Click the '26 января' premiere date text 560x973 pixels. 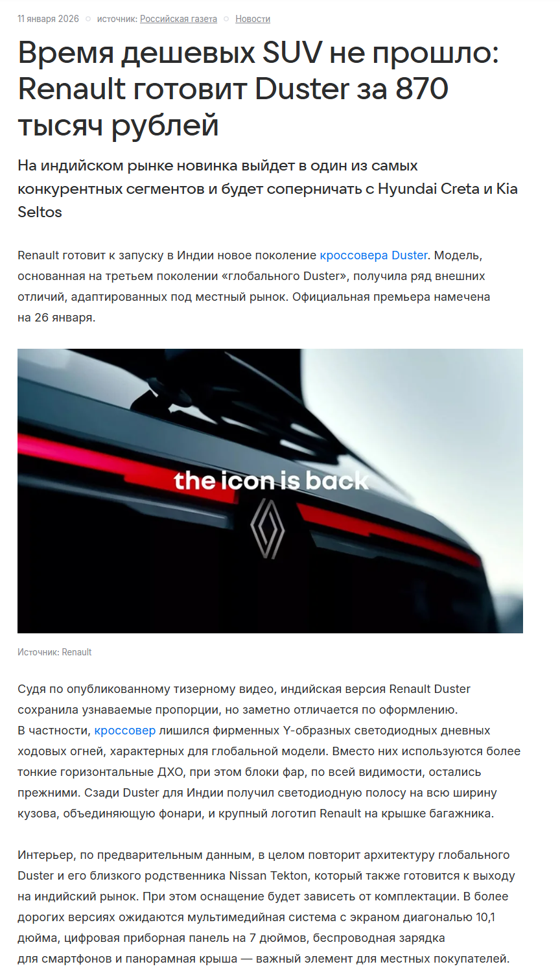[x=64, y=318]
